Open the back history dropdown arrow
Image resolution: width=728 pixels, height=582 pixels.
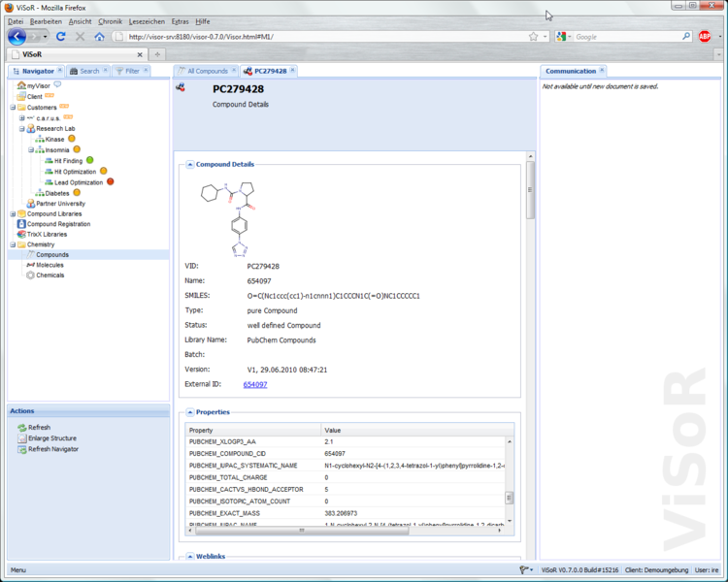tap(45, 36)
